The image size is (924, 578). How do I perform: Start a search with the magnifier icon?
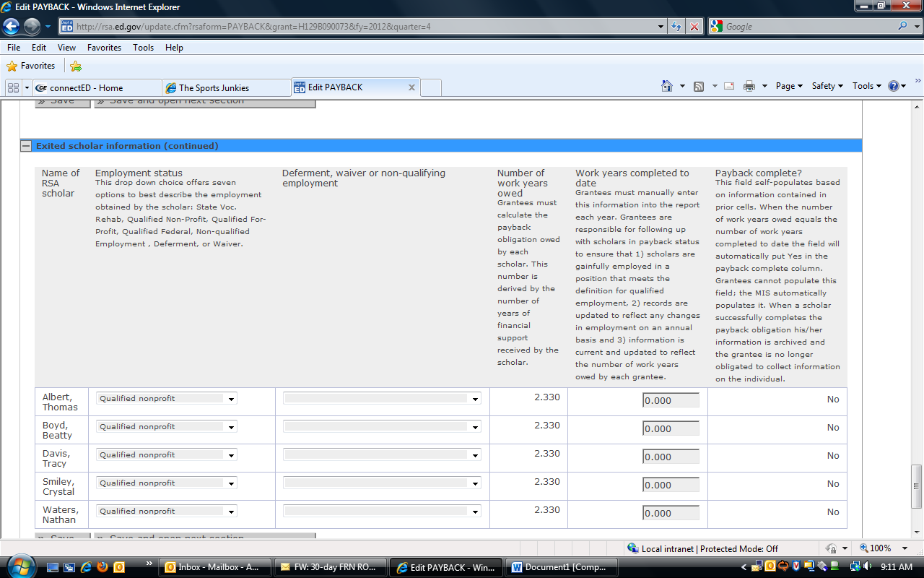[x=903, y=27]
